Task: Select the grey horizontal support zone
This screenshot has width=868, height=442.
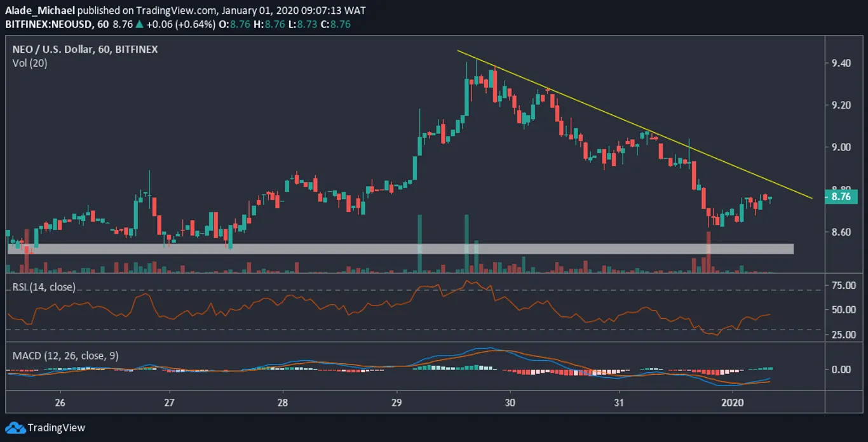Action: 400,249
